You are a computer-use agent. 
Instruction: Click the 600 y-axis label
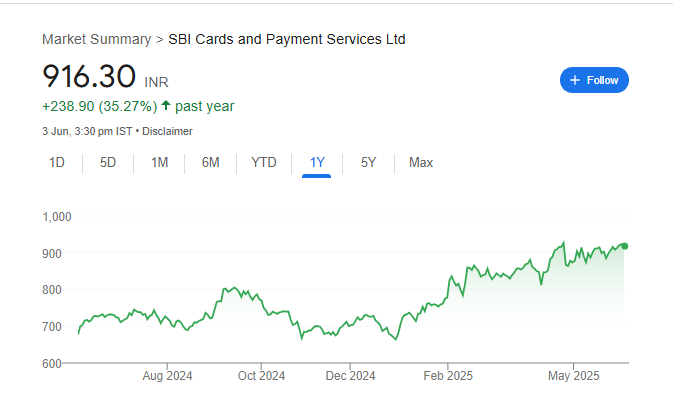point(52,364)
